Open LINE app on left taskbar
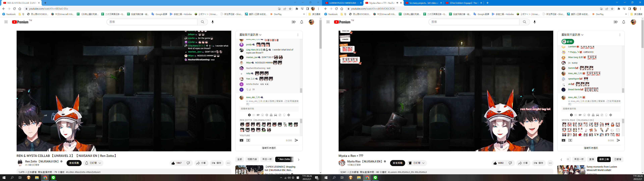This screenshot has height=181, width=644. point(53,178)
